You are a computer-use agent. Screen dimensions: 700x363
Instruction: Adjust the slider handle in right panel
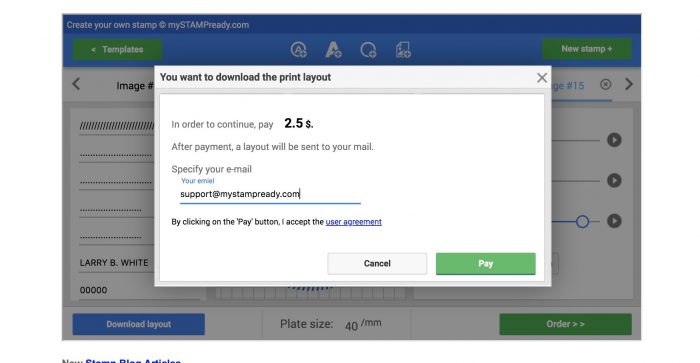[582, 221]
